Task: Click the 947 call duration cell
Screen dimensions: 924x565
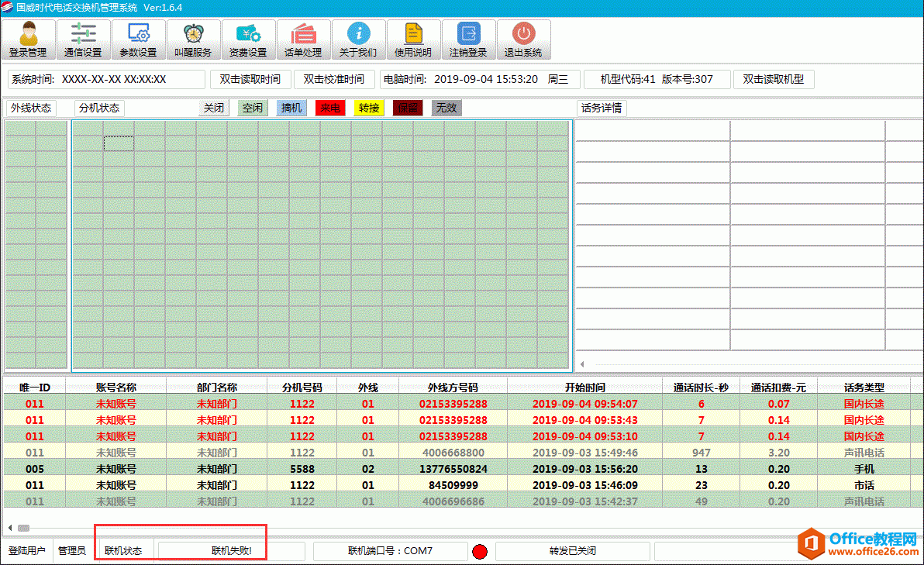Action: click(701, 453)
